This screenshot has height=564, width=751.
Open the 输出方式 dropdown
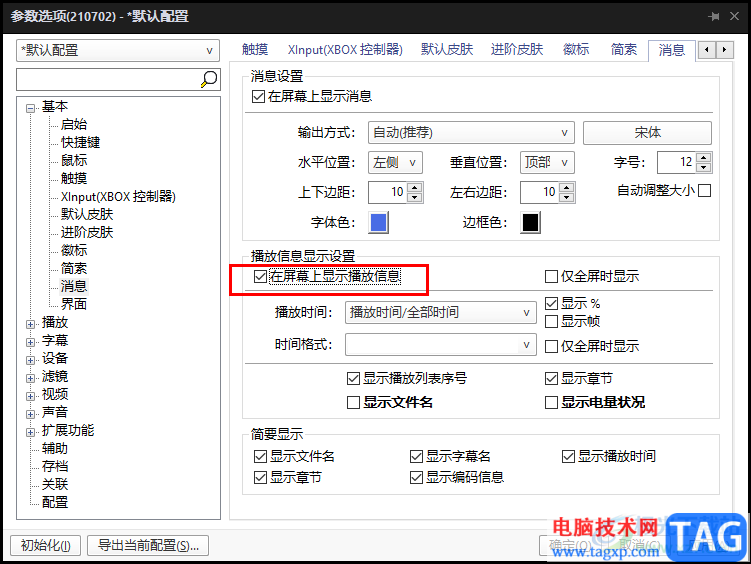(471, 133)
